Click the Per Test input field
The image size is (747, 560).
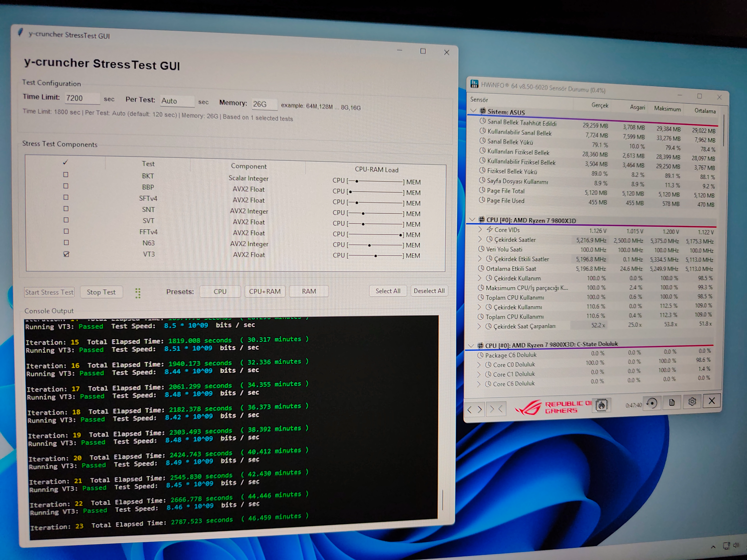(x=177, y=101)
